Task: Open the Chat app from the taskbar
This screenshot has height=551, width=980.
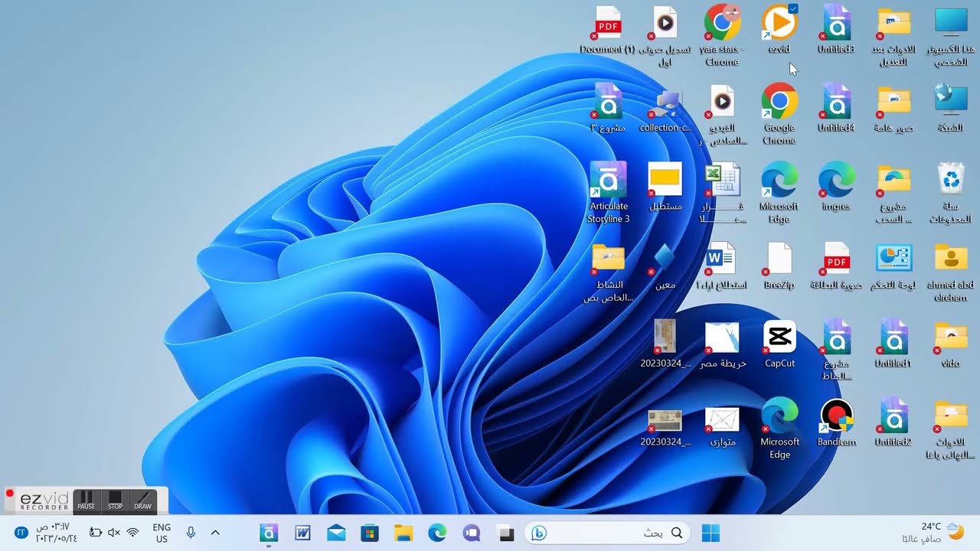Action: (x=472, y=533)
